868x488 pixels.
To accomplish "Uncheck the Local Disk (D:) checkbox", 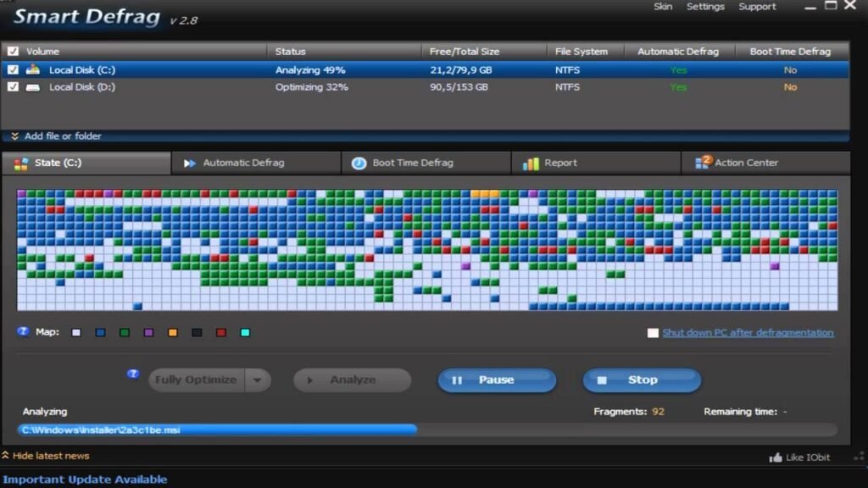I will tap(13, 87).
